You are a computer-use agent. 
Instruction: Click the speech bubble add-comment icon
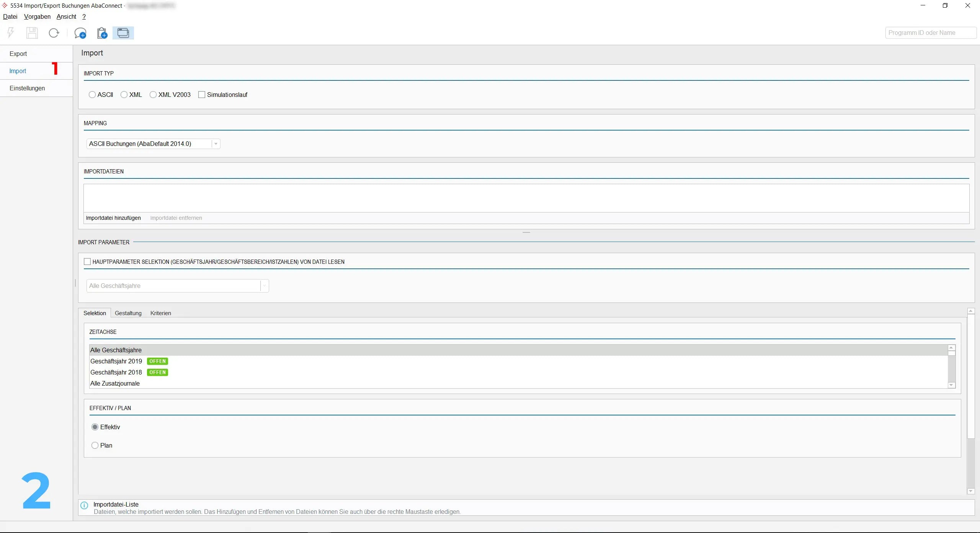coord(80,33)
